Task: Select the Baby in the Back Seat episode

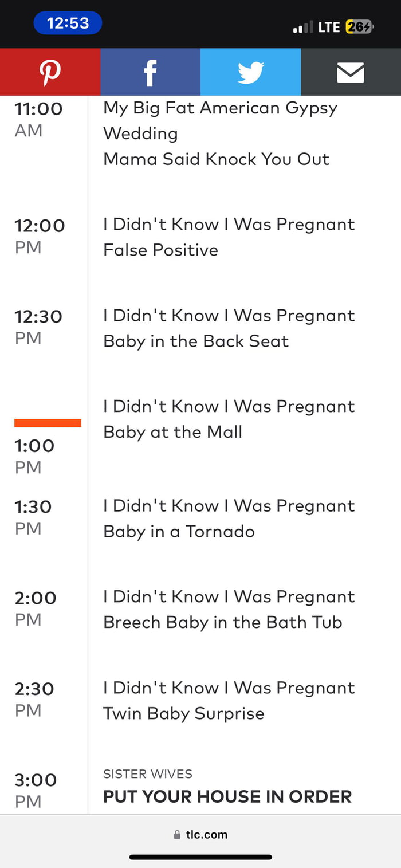Action: pyautogui.click(x=196, y=341)
